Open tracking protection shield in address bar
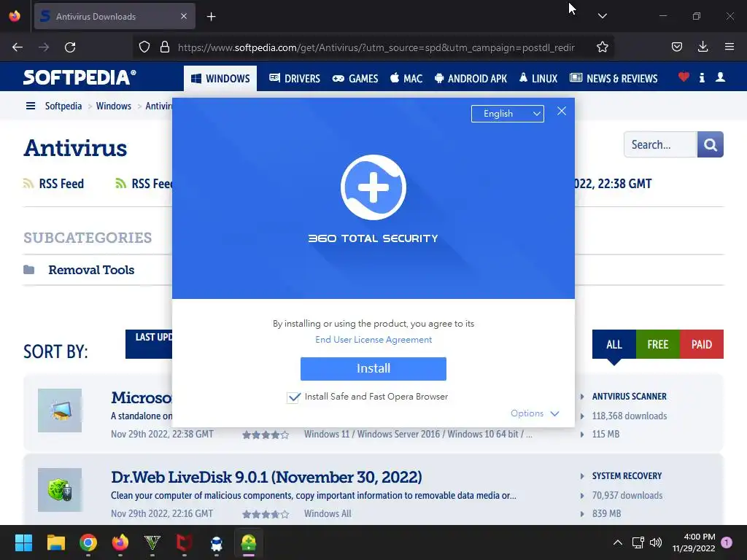The width and height of the screenshot is (747, 560). pyautogui.click(x=144, y=47)
